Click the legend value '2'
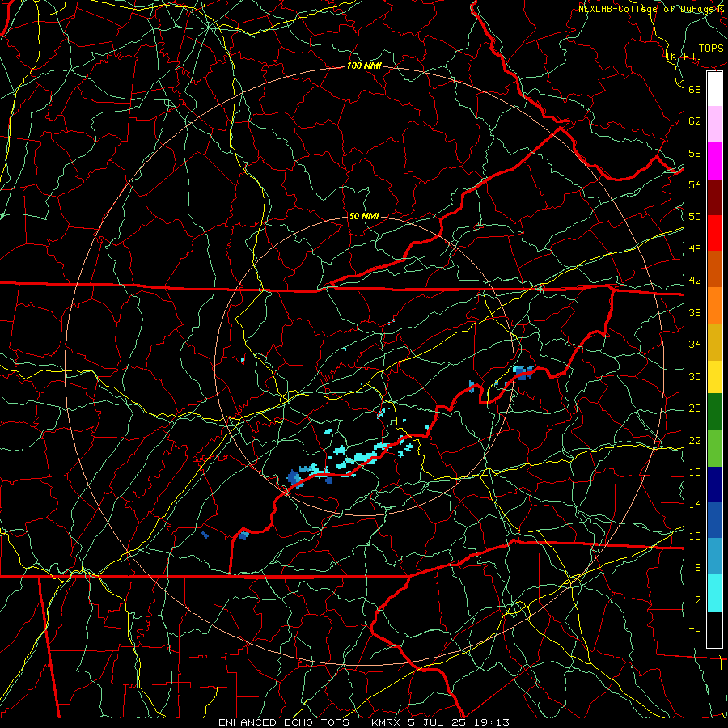 tap(698, 600)
